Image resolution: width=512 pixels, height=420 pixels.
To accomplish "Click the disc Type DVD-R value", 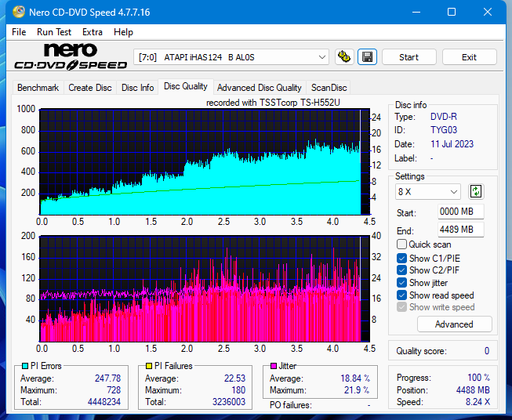I will (x=444, y=117).
